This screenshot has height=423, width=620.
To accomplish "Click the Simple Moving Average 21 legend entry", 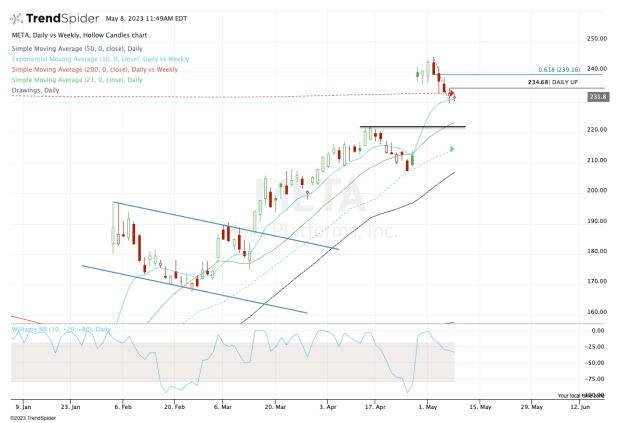I will (77, 79).
